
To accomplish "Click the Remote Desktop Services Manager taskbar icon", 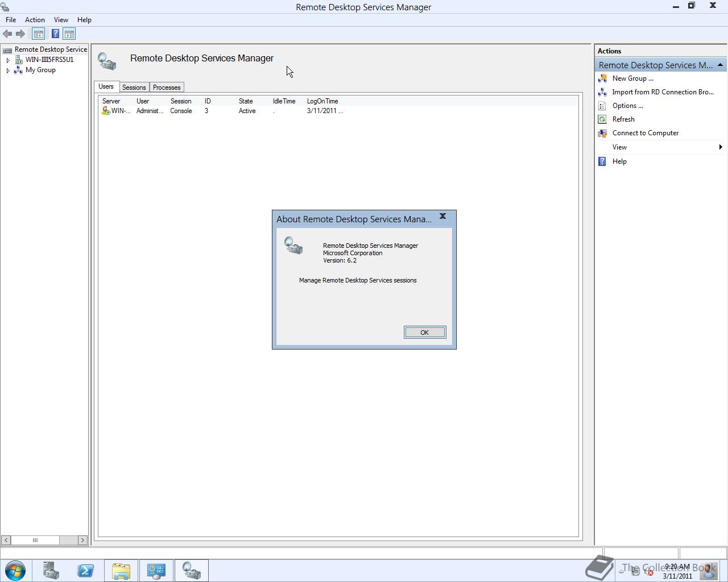I will (192, 571).
